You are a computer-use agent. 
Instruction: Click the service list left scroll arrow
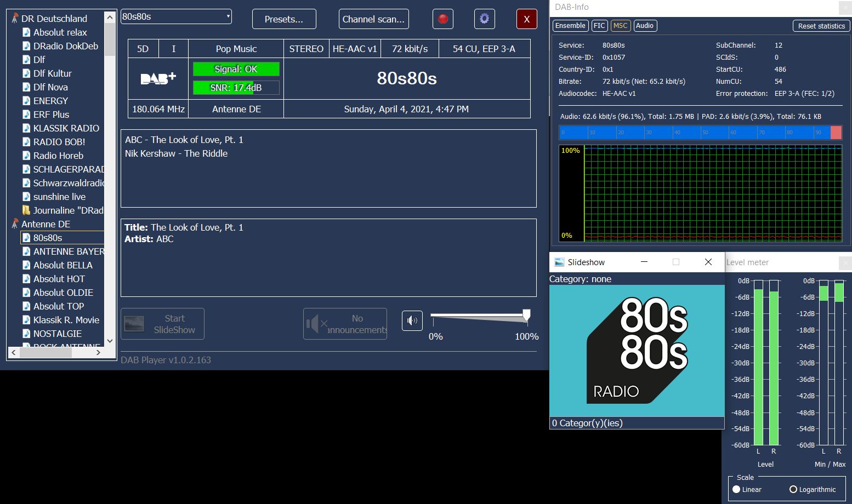[14, 353]
